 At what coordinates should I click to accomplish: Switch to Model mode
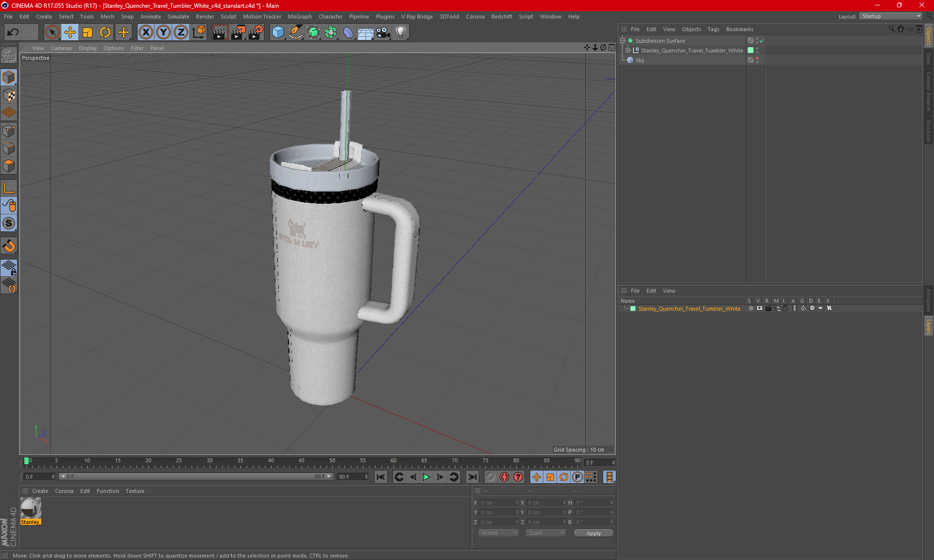9,78
